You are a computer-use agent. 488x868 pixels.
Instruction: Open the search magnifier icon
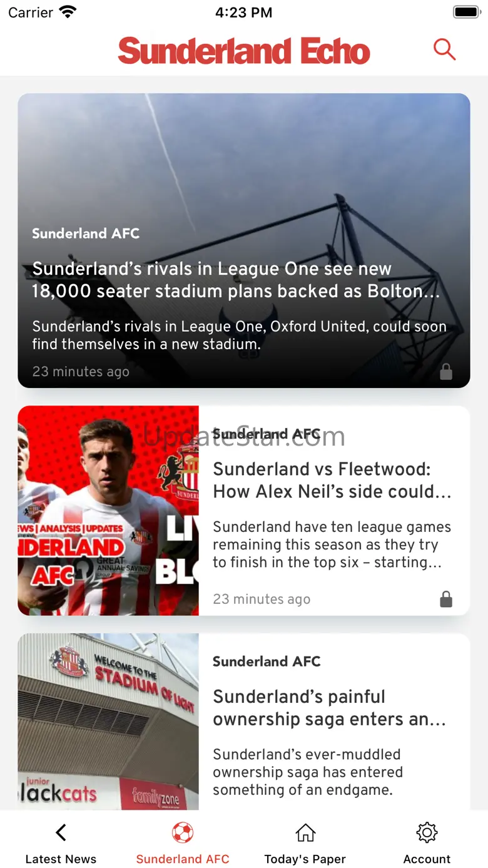[444, 49]
